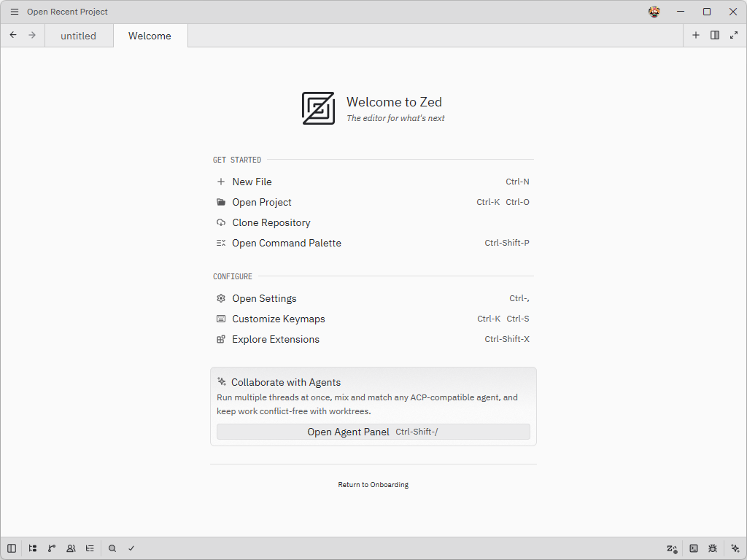Open the Zed edit prediction status icon

(672, 548)
